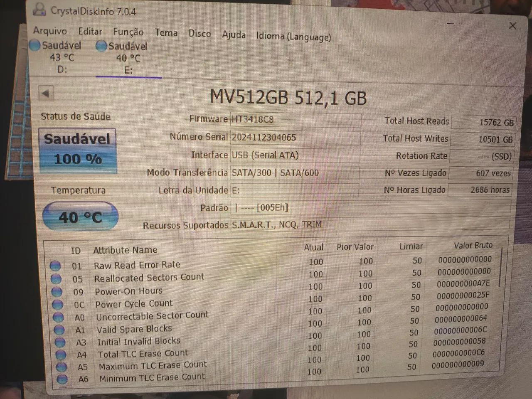Click the Limiar column header
Screen dimensions: 532x399
point(411,246)
